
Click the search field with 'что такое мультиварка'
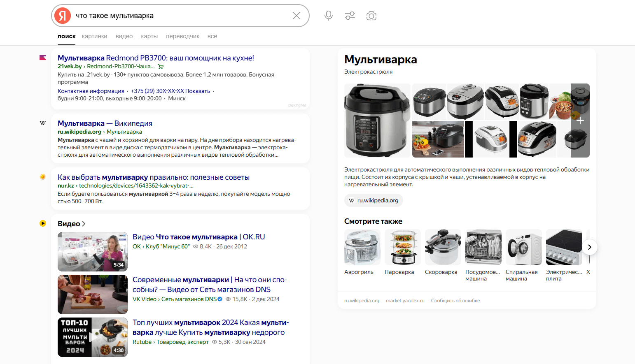[x=181, y=16]
